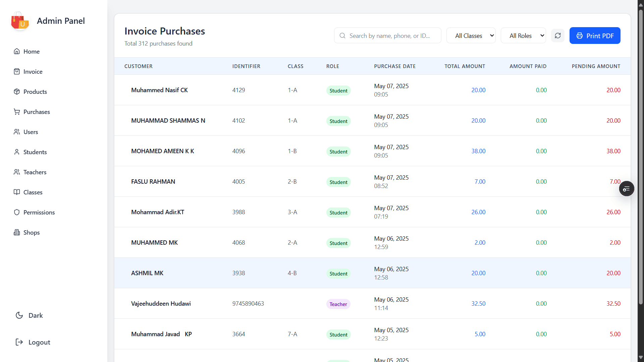Click the Products box icon in sidebar
Viewport: 644px width, 362px height.
point(17,92)
